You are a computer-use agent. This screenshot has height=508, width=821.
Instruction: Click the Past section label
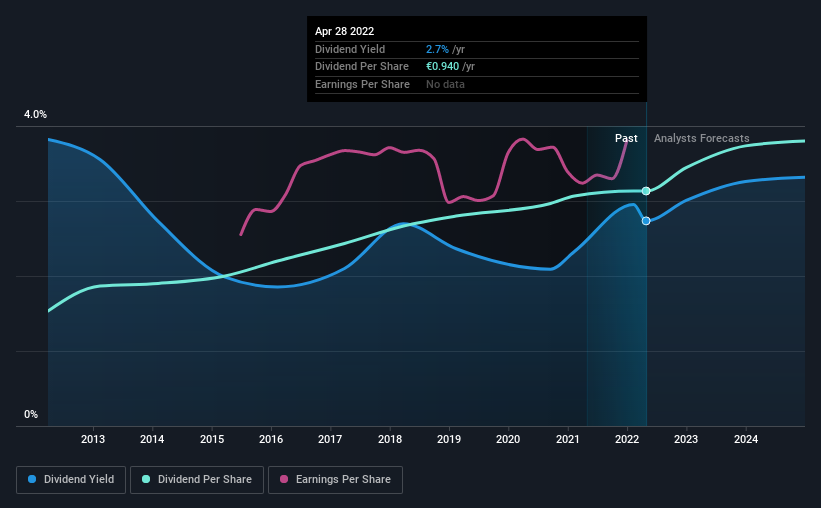pos(626,138)
